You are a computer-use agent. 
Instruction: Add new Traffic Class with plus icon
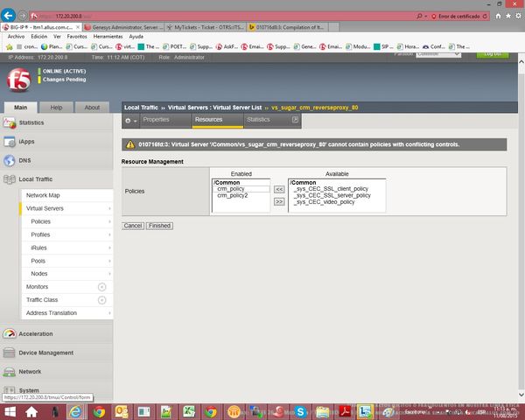click(101, 300)
